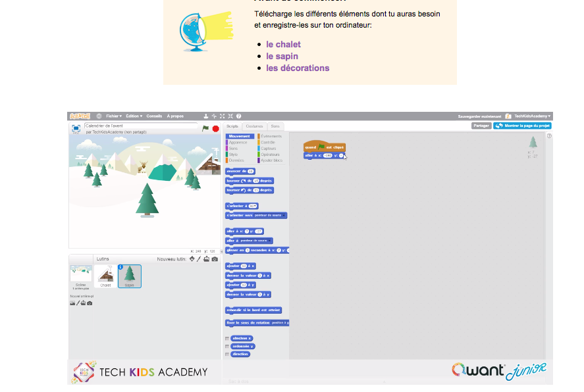Select the Scène stage thumbnail
584x392 pixels.
(81, 278)
